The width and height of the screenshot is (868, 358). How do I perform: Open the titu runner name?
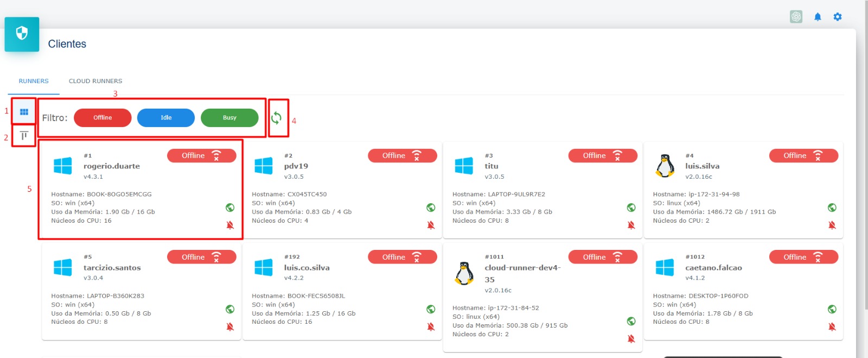(492, 166)
